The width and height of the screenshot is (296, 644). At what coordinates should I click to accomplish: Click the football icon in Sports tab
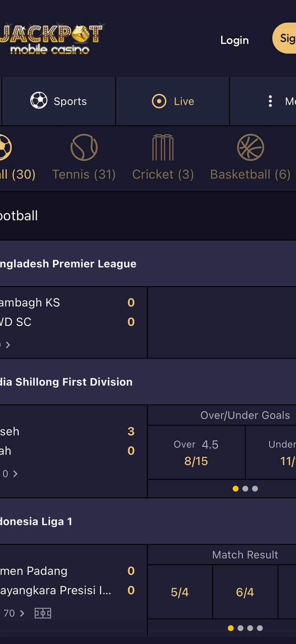point(39,101)
